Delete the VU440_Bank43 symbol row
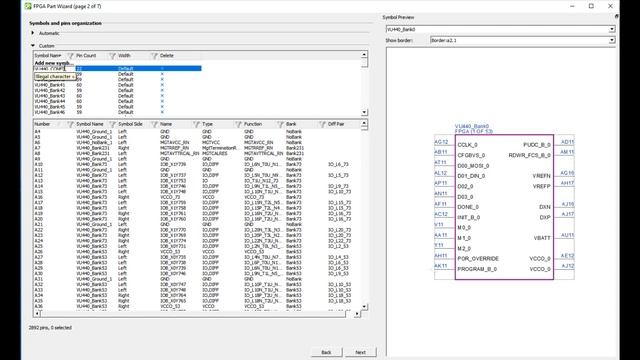Image resolution: width=640 pixels, height=360 pixels. coord(162,96)
